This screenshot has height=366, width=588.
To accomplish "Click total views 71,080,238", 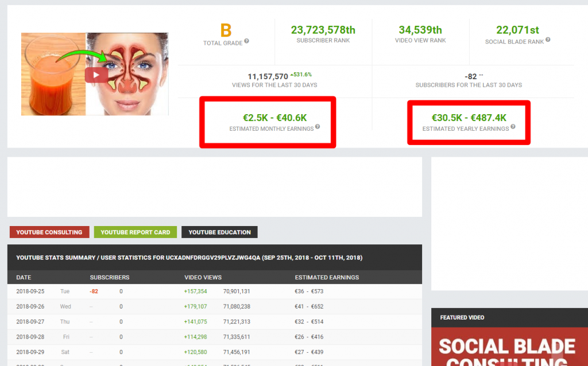I will click(237, 306).
